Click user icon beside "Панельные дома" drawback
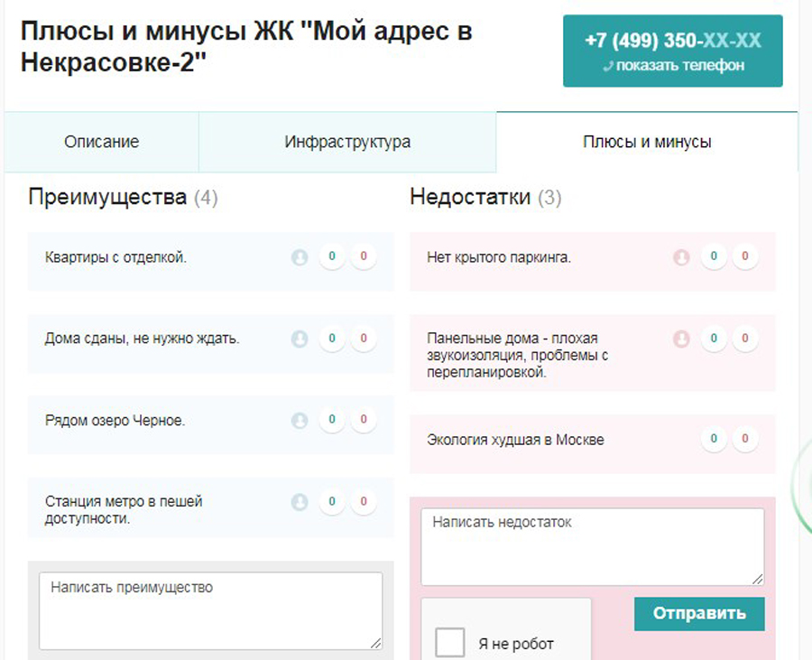Screen dimensions: 812x660 (681, 339)
